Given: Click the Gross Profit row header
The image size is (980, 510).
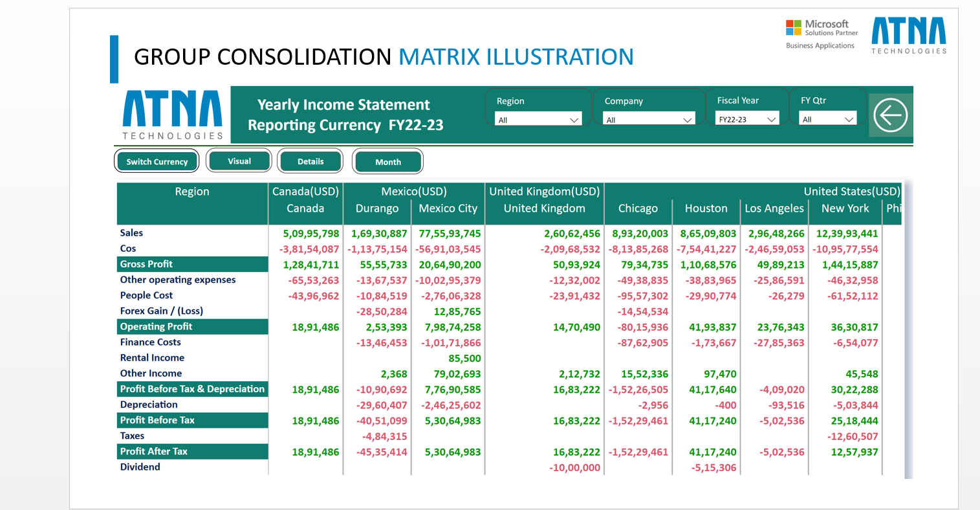Looking at the screenshot, I should pos(193,264).
